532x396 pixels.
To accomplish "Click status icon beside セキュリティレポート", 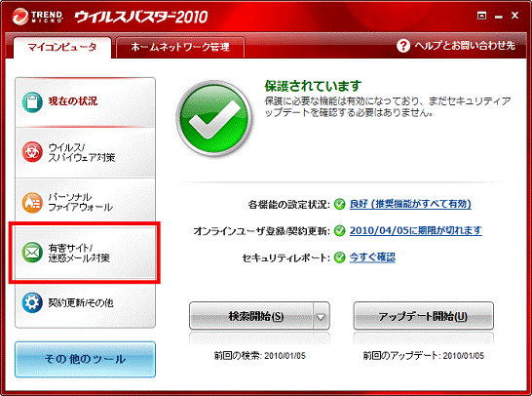I will (339, 257).
